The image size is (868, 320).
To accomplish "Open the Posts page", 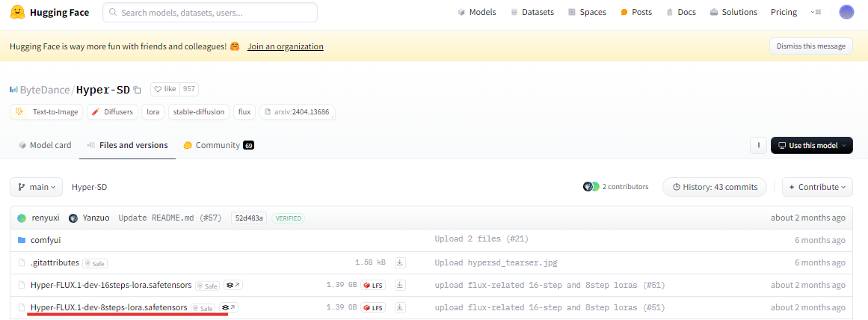I will tap(636, 12).
